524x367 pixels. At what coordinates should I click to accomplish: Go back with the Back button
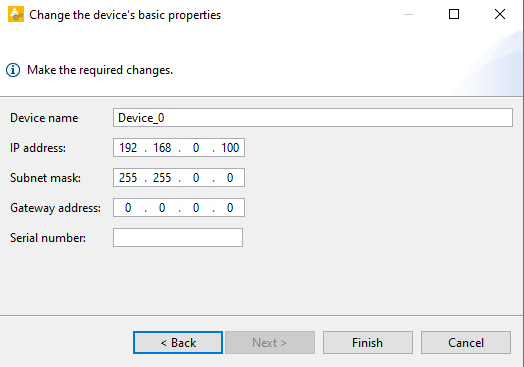(178, 343)
